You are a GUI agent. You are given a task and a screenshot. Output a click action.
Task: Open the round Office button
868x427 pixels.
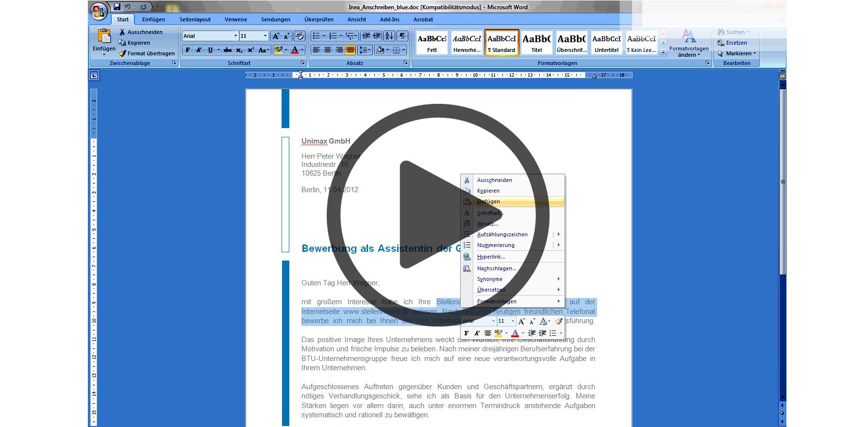(99, 11)
